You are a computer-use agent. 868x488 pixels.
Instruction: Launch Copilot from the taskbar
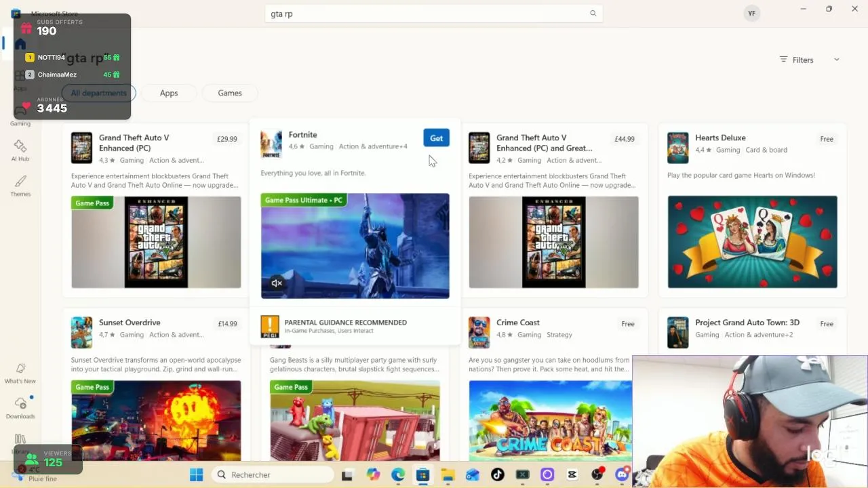tap(373, 475)
